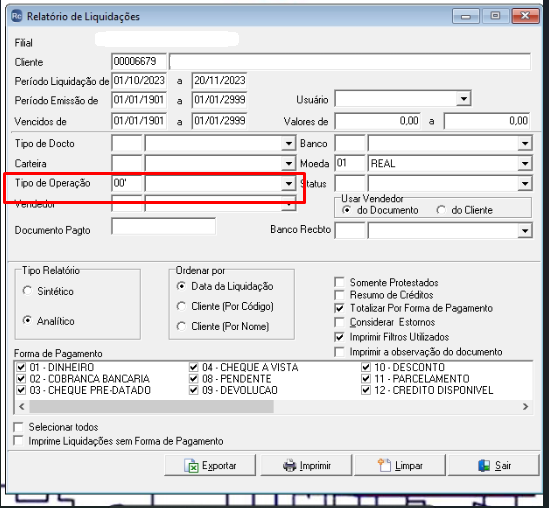Select the Sintético report type
Viewport: 549px width, 508px height.
(27, 291)
